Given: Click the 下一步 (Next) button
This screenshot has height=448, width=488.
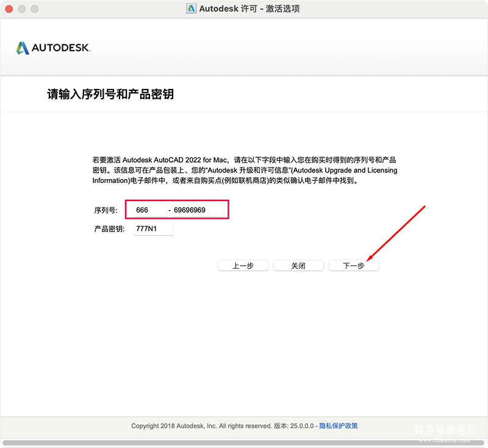Looking at the screenshot, I should pyautogui.click(x=354, y=266).
